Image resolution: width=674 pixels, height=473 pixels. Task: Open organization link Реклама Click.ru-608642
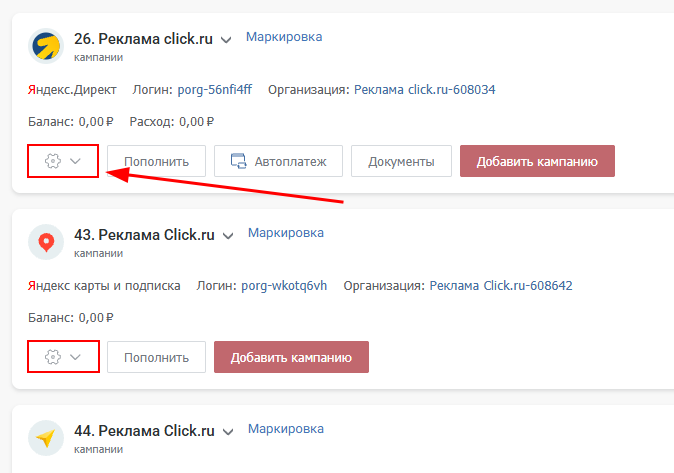click(500, 286)
